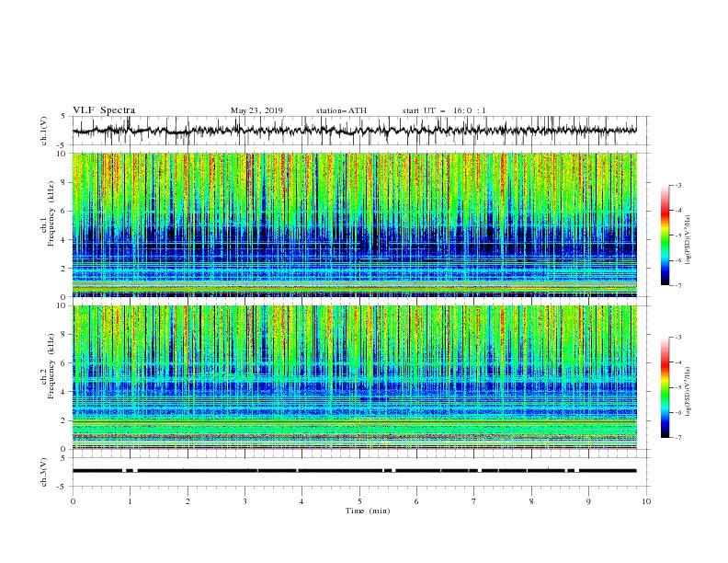Viewport: 728px width, 563px height.
Task: Click the "-3" tick on ch.1 color bar
Action: click(x=677, y=185)
